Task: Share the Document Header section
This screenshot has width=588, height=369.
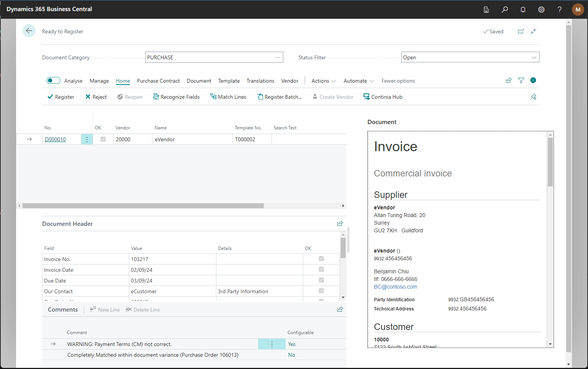Action: tap(340, 224)
